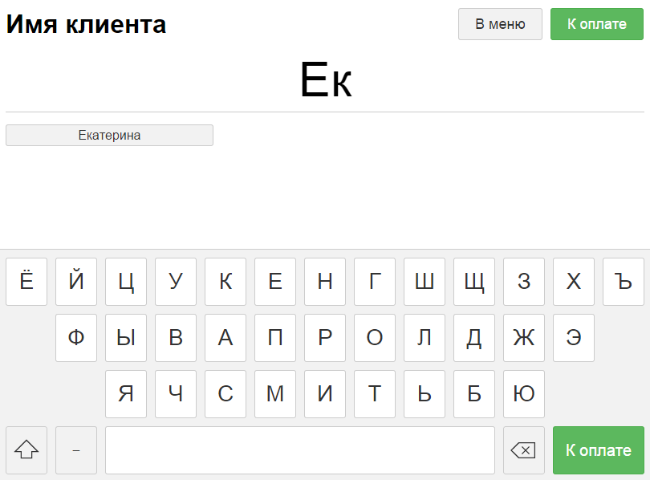Tap the Щ key
This screenshot has height=480, width=650.
[x=474, y=281]
